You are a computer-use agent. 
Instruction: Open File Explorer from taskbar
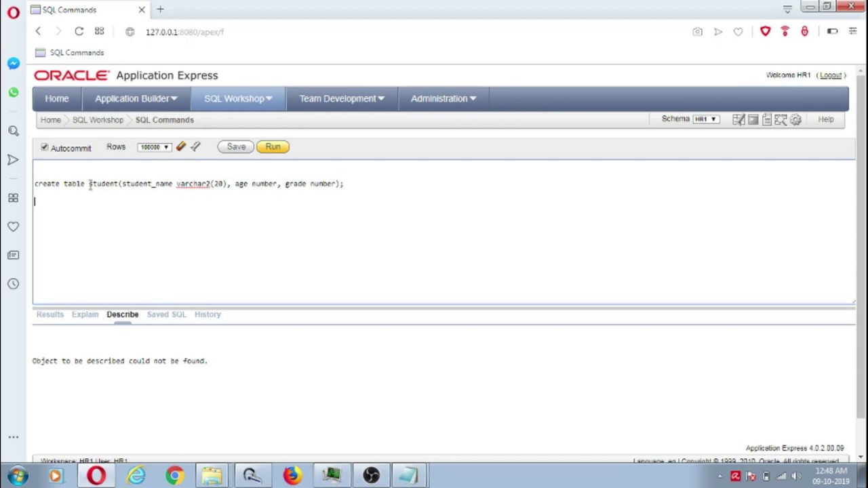coord(212,476)
